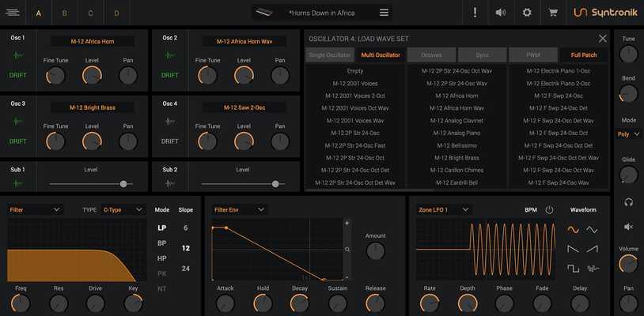The width and height of the screenshot is (644, 316).
Task: Select the Single Oscillator tab
Action: point(330,55)
